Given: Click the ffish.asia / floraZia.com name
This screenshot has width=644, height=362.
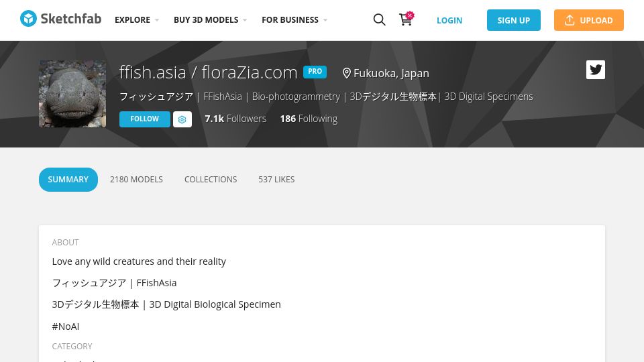Looking at the screenshot, I should (208, 72).
